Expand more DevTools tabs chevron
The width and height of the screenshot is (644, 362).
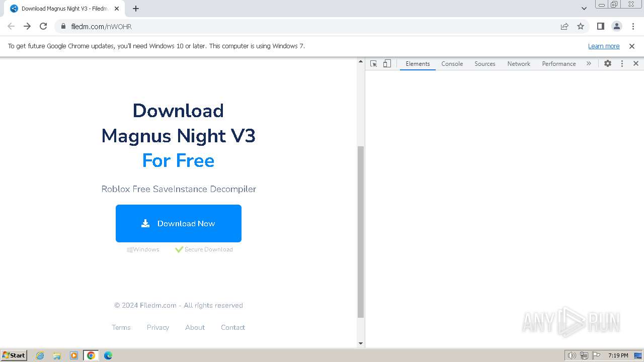click(x=589, y=63)
